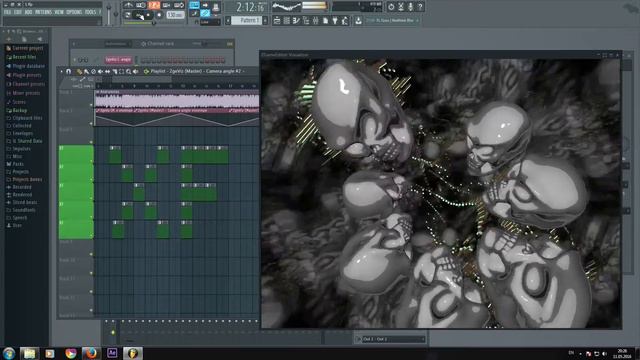
Task: Open Current project in the browser
Action: coord(24,48)
